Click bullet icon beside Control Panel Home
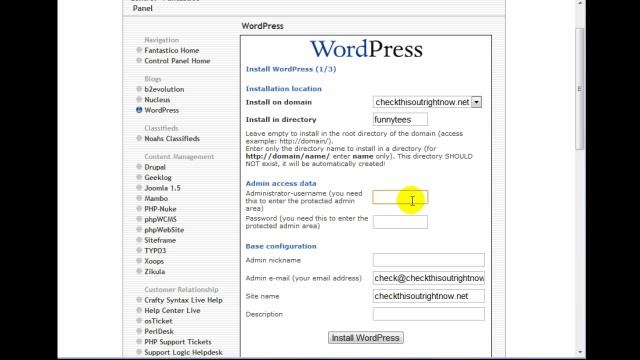 click(x=139, y=60)
